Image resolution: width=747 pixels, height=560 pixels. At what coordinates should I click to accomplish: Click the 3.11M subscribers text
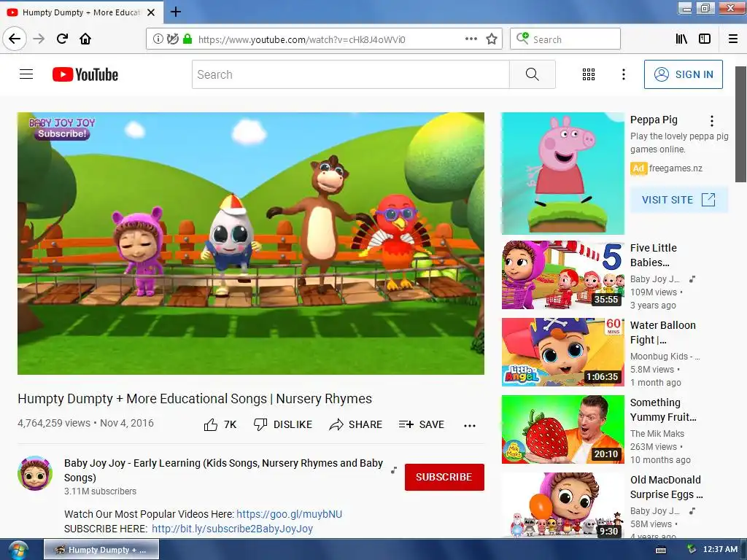pyautogui.click(x=100, y=491)
